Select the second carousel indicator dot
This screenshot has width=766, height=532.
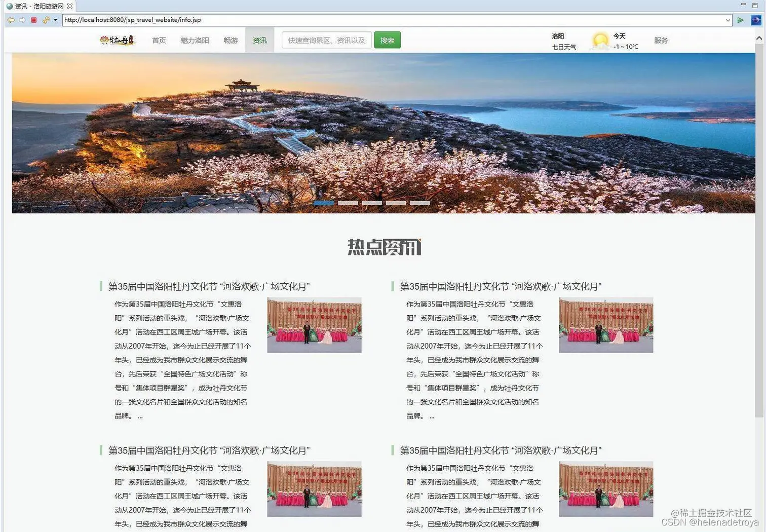(x=348, y=202)
